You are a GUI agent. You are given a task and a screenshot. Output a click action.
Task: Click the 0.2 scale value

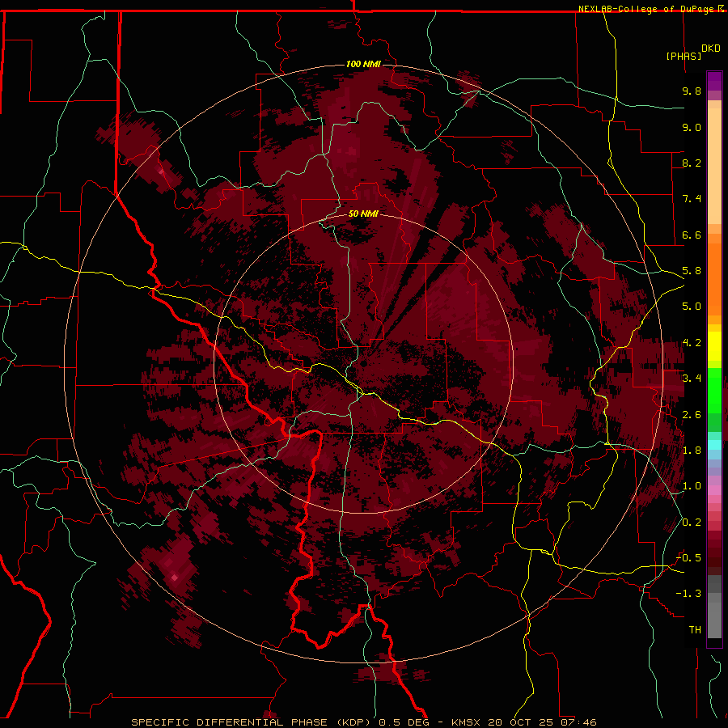coord(692,523)
